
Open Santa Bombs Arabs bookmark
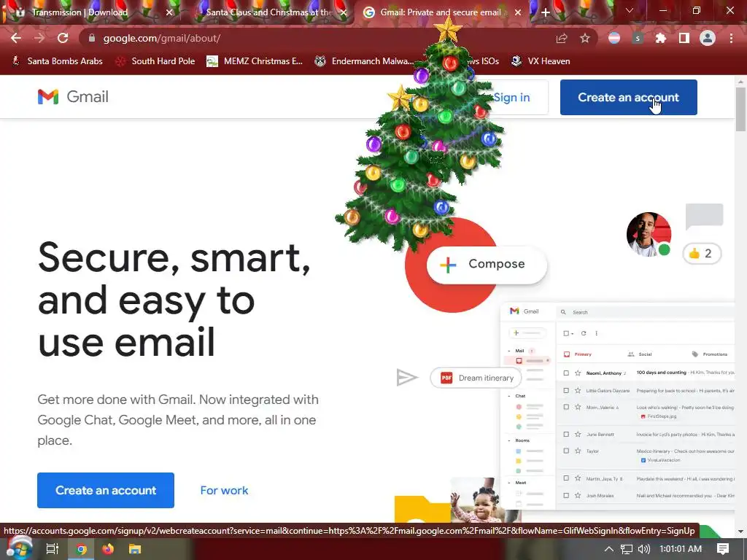coord(57,61)
